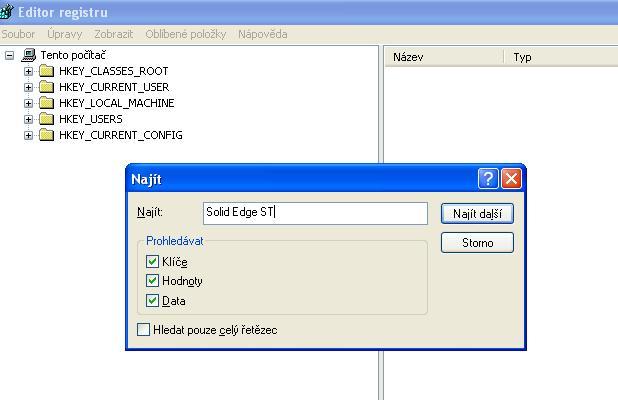This screenshot has height=400, width=618.
Task: Close the Najít dialog with the X
Action: (511, 179)
